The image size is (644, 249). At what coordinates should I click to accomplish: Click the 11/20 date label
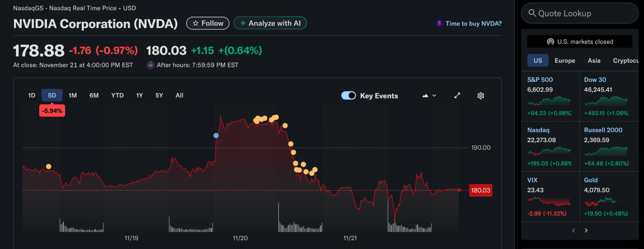(240, 238)
